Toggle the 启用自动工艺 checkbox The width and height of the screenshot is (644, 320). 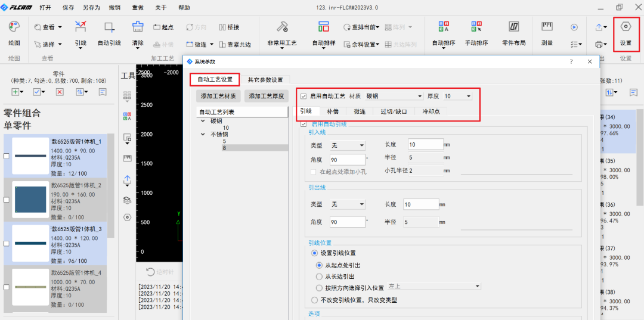pyautogui.click(x=304, y=97)
